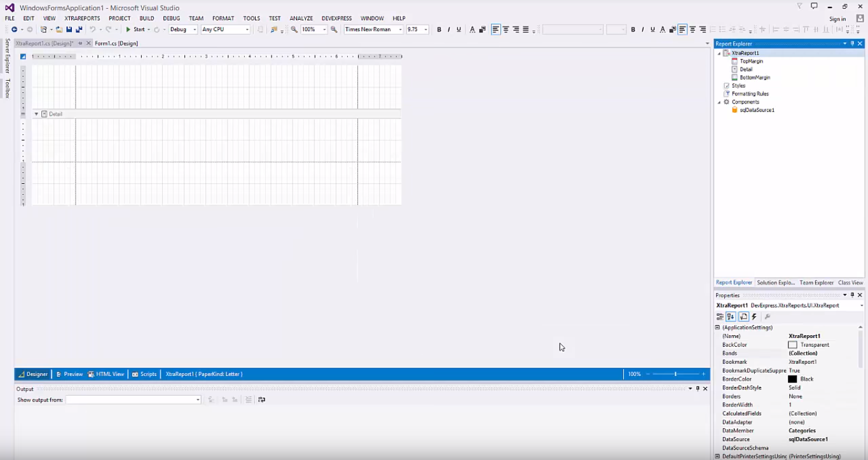The image size is (868, 460).
Task: Pin the Report Explorer panel
Action: [x=852, y=43]
